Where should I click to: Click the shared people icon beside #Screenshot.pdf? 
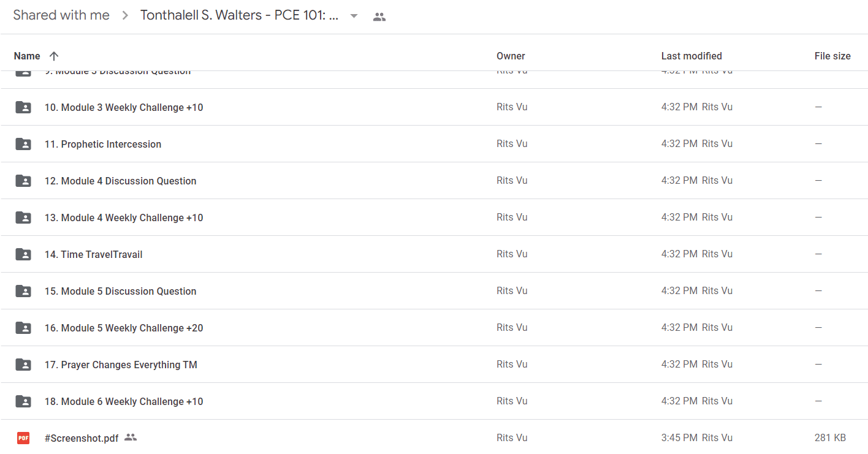pos(130,437)
